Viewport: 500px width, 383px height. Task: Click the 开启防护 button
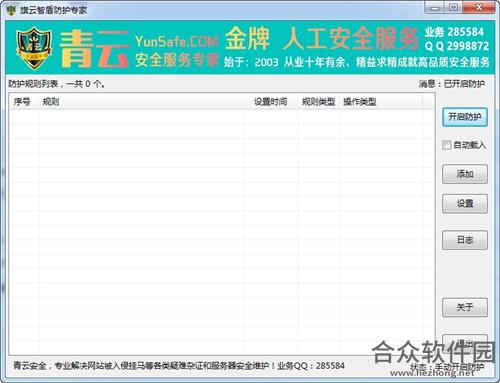465,117
